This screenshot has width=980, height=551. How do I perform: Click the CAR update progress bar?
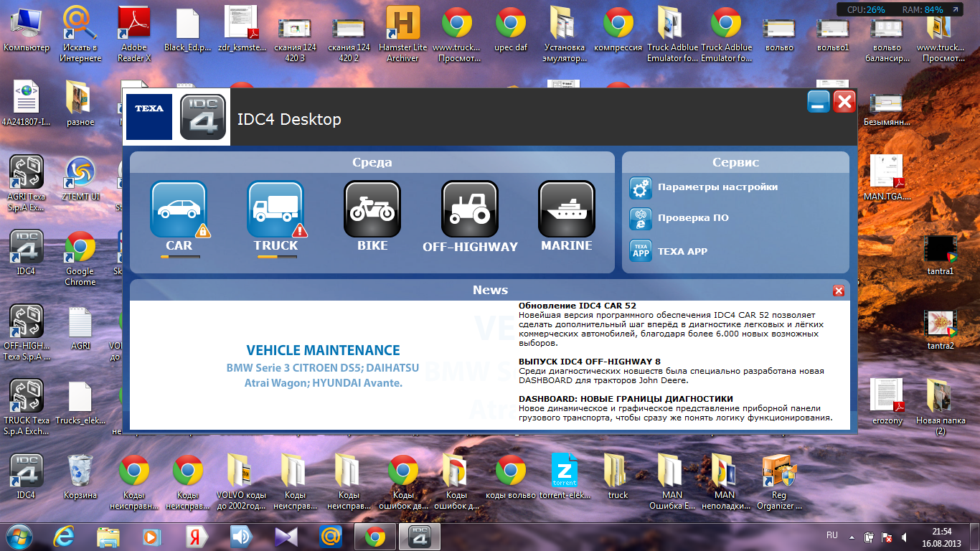(180, 257)
